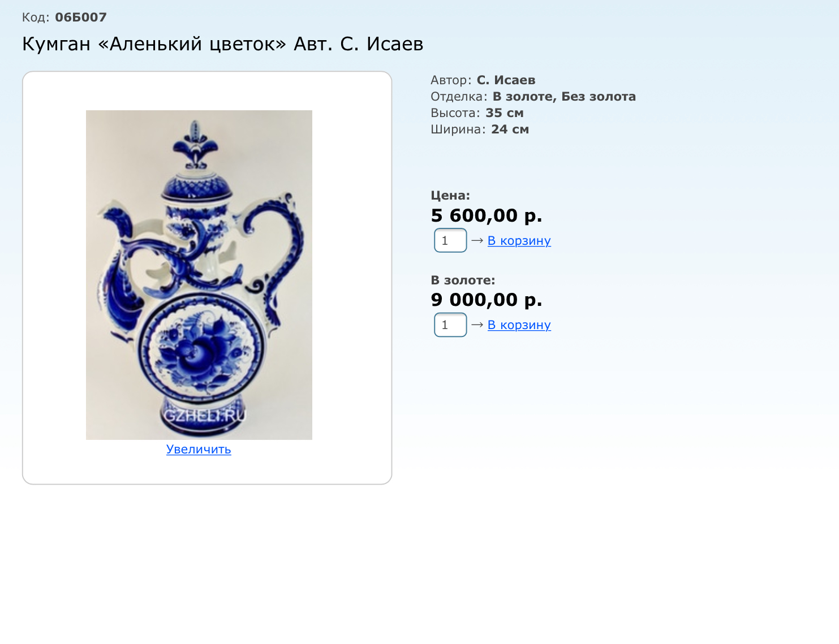Click the 5 600,00 р. price text
This screenshot has width=839, height=644.
point(487,215)
